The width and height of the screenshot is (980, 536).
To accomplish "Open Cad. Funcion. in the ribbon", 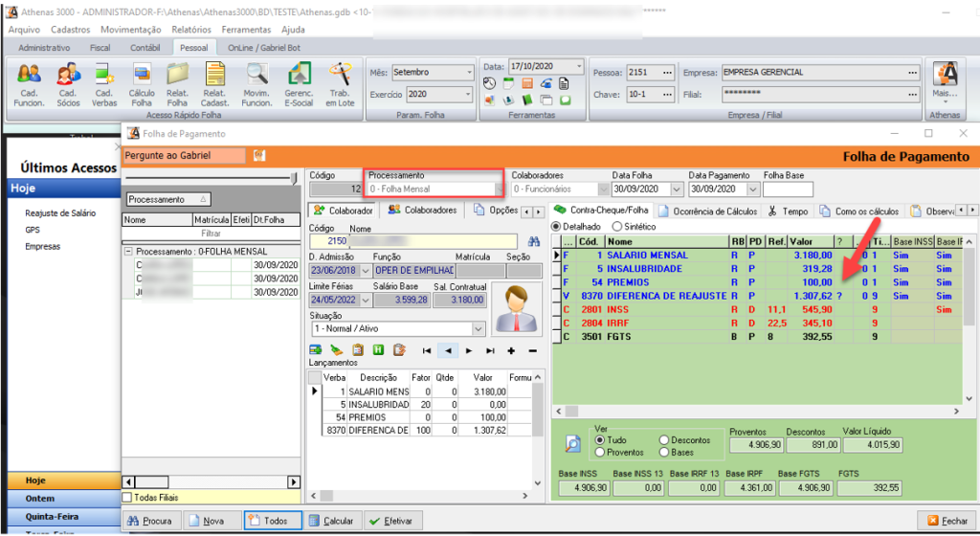I will click(x=29, y=85).
